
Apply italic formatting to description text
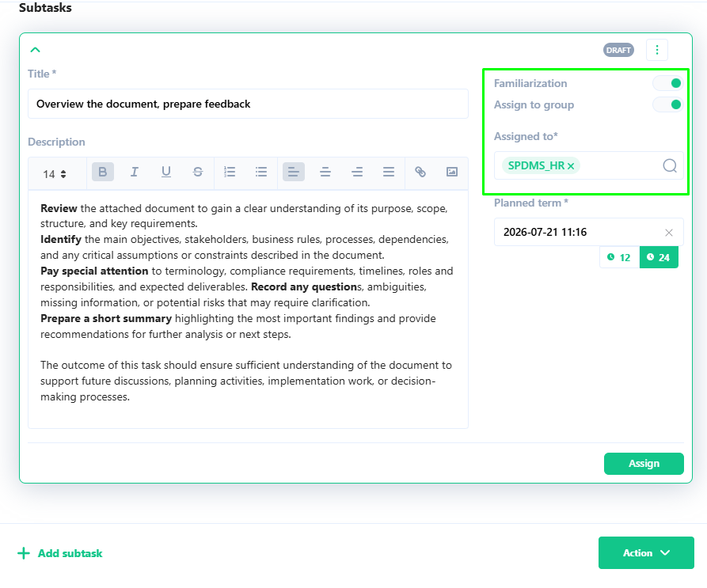click(135, 172)
